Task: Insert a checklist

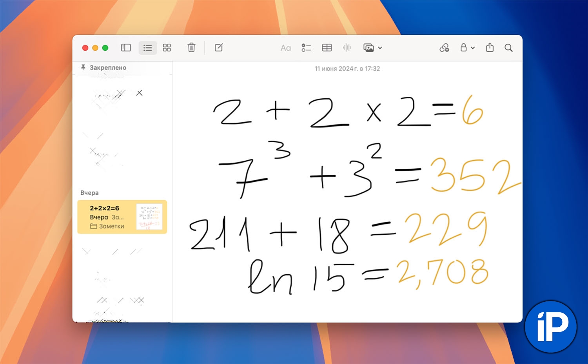Action: point(306,48)
